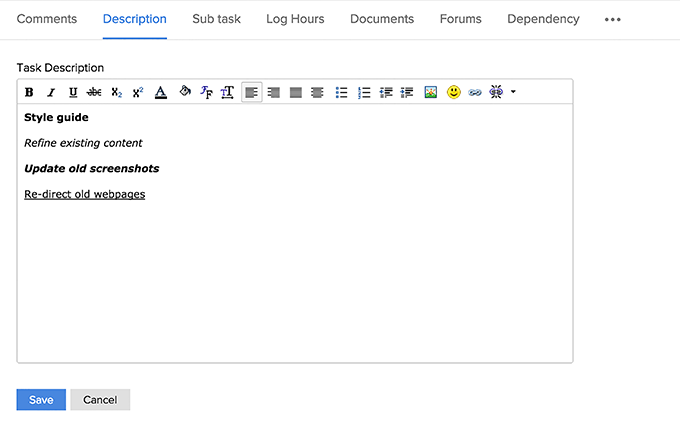Insert a numbered list
The height and width of the screenshot is (424, 680).
(x=364, y=92)
